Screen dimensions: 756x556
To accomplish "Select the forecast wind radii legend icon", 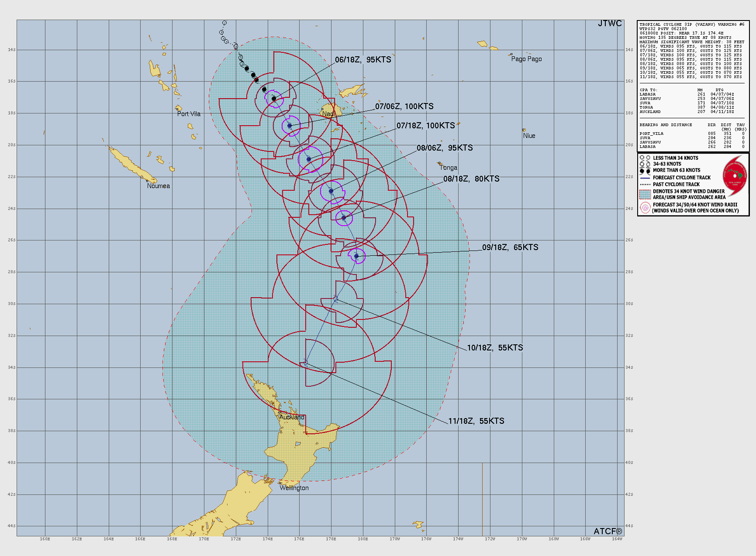I will (x=645, y=208).
